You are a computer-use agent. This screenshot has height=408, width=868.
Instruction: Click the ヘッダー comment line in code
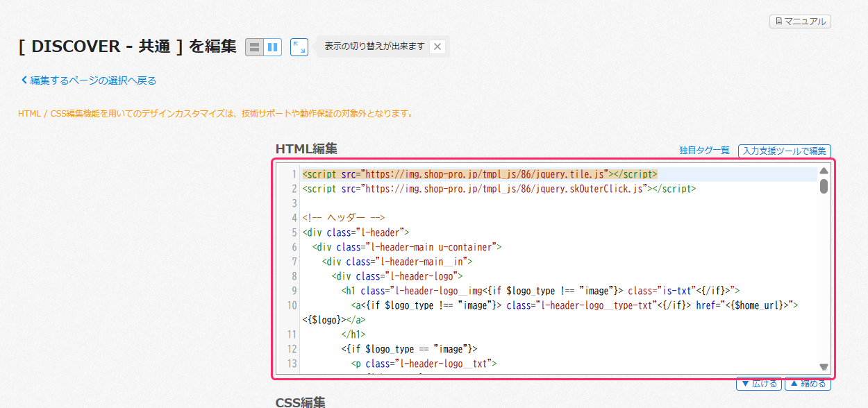[343, 218]
